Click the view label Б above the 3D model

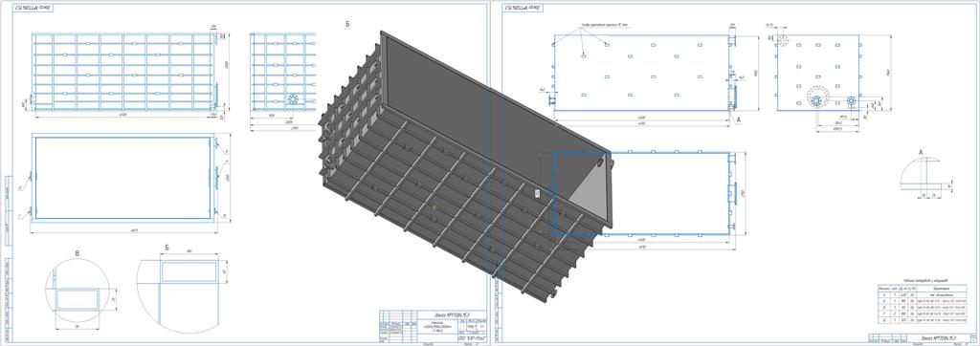click(346, 24)
